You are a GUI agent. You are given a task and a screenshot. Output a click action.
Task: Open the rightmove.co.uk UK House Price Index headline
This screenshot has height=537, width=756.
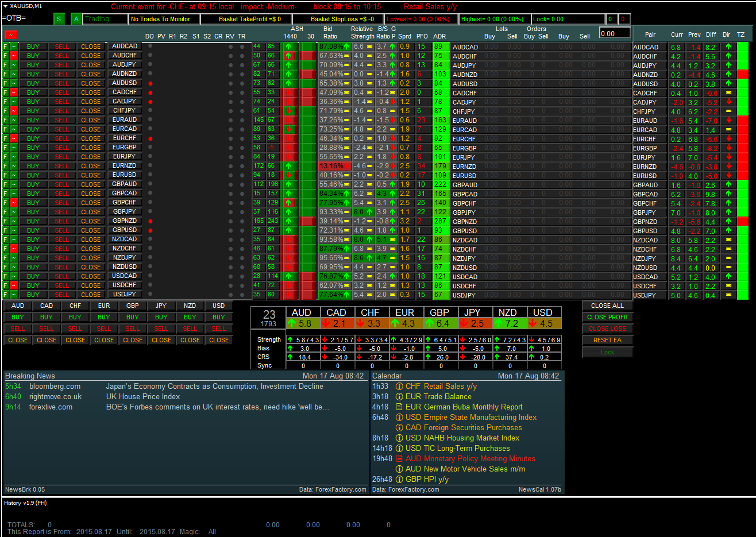point(142,397)
